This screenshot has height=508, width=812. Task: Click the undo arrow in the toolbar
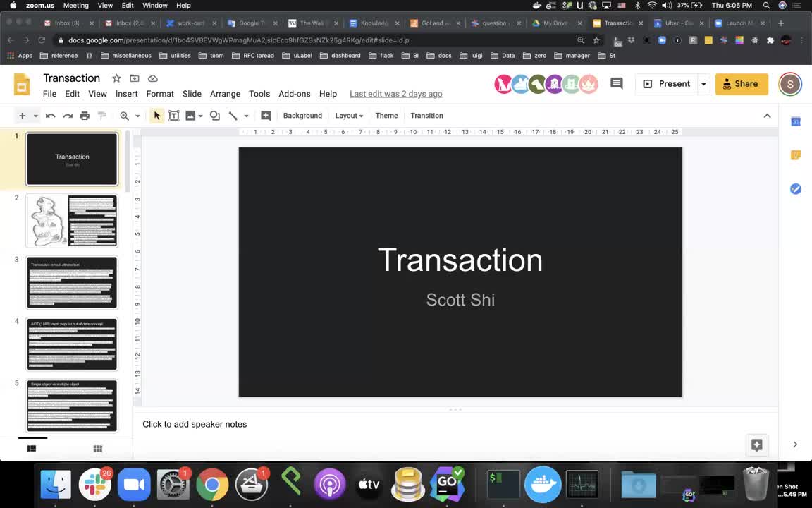tap(50, 116)
